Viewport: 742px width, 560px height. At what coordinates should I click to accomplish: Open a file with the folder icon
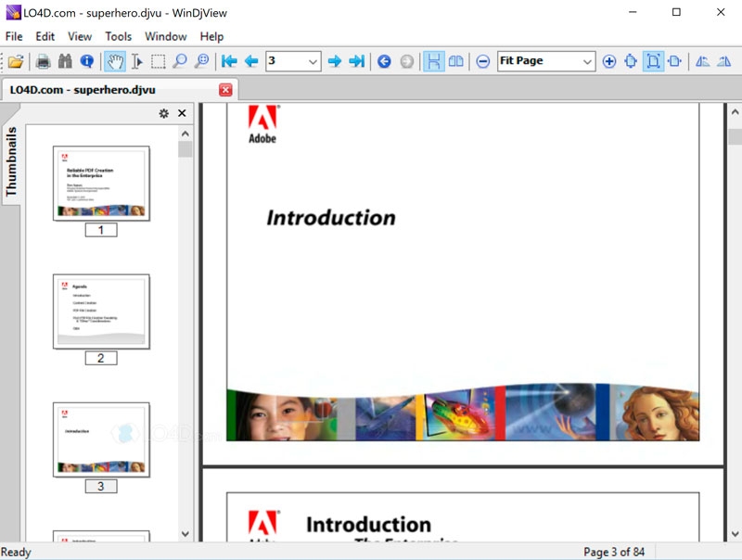click(x=16, y=61)
